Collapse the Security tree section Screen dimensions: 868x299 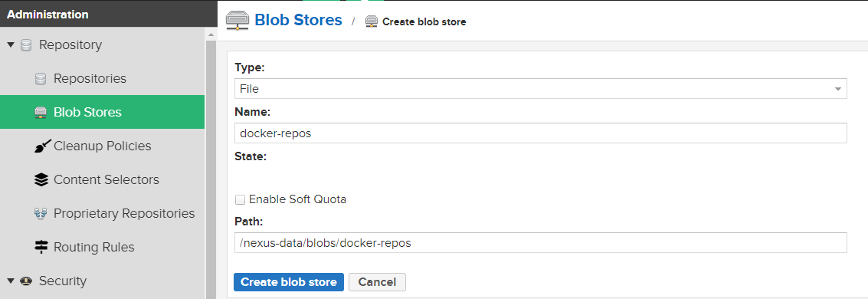(11, 281)
